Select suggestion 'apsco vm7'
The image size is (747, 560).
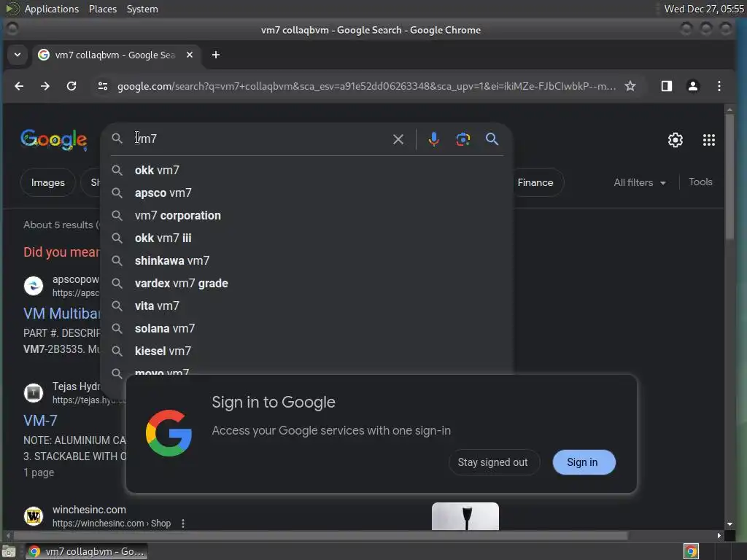coord(307,192)
